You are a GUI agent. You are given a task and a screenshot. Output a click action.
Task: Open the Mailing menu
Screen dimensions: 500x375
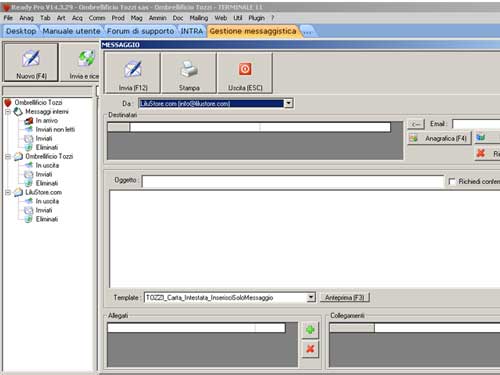pos(199,18)
